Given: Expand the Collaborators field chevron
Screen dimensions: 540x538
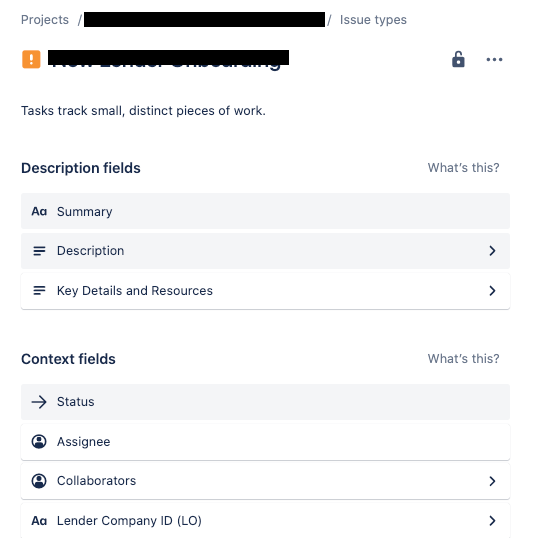Looking at the screenshot, I should click(x=492, y=481).
